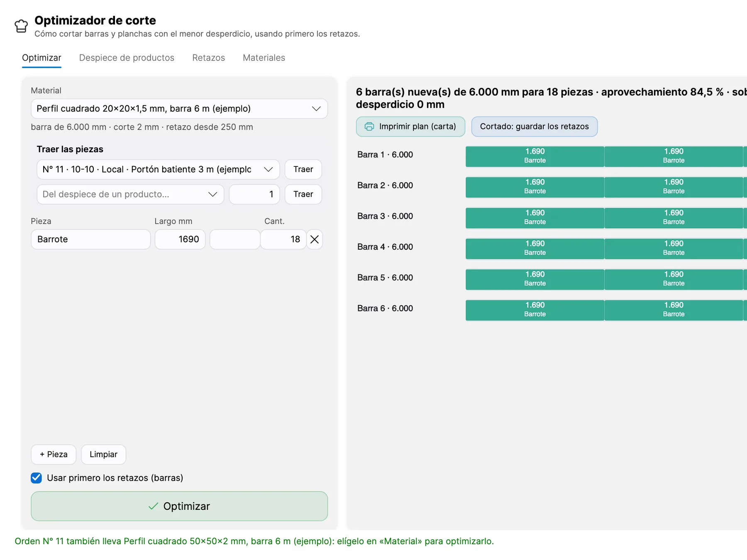
Task: Click the Barra 4 · 6.000 label
Action: click(x=385, y=247)
